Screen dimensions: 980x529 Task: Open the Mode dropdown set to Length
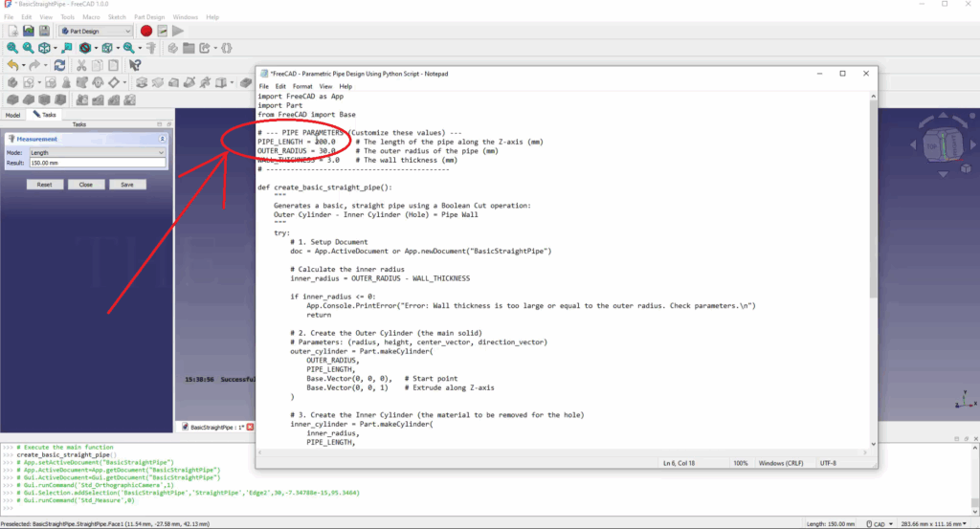pyautogui.click(x=97, y=152)
